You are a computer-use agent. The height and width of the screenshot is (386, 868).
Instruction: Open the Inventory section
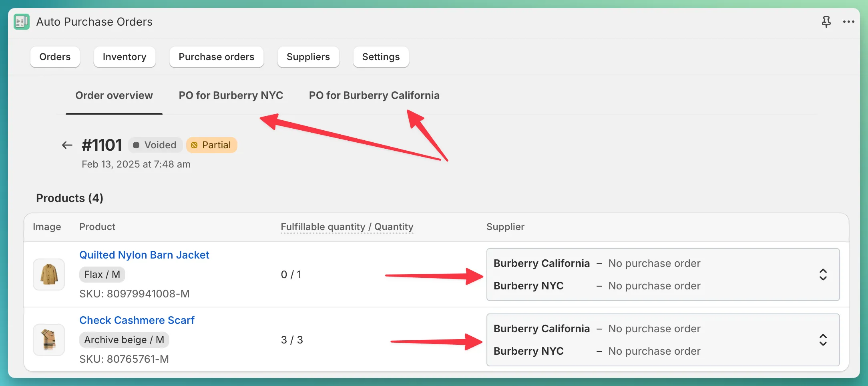pos(125,57)
